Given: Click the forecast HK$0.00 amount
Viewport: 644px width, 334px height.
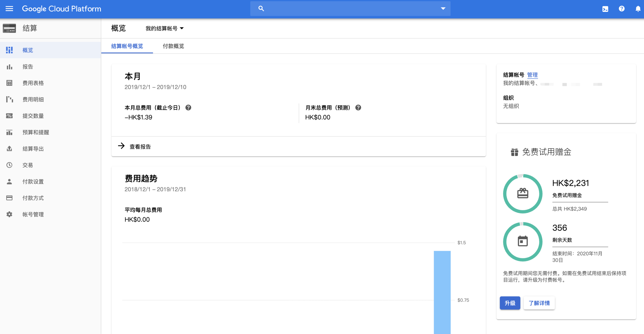Looking at the screenshot, I should (x=318, y=117).
